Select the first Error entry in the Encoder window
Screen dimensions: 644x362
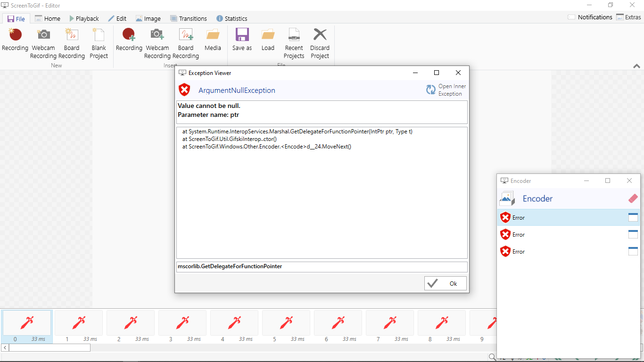[569, 217]
